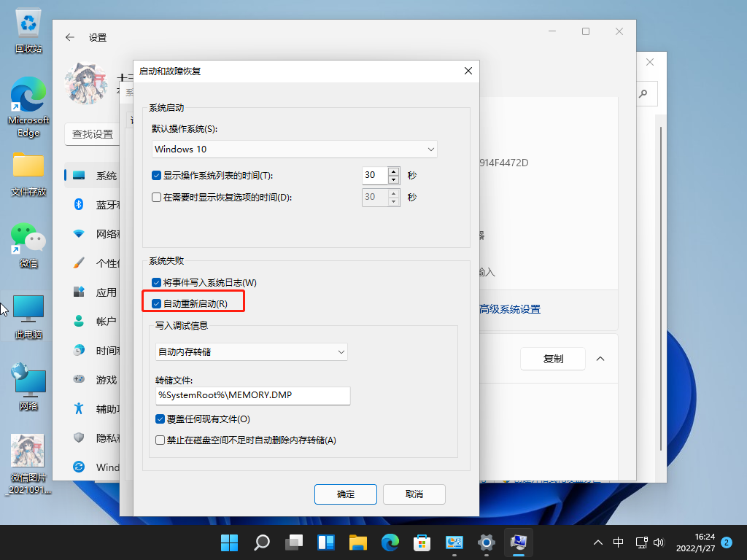Open taskbar Search magnifier icon
The width and height of the screenshot is (747, 560).
[261, 542]
